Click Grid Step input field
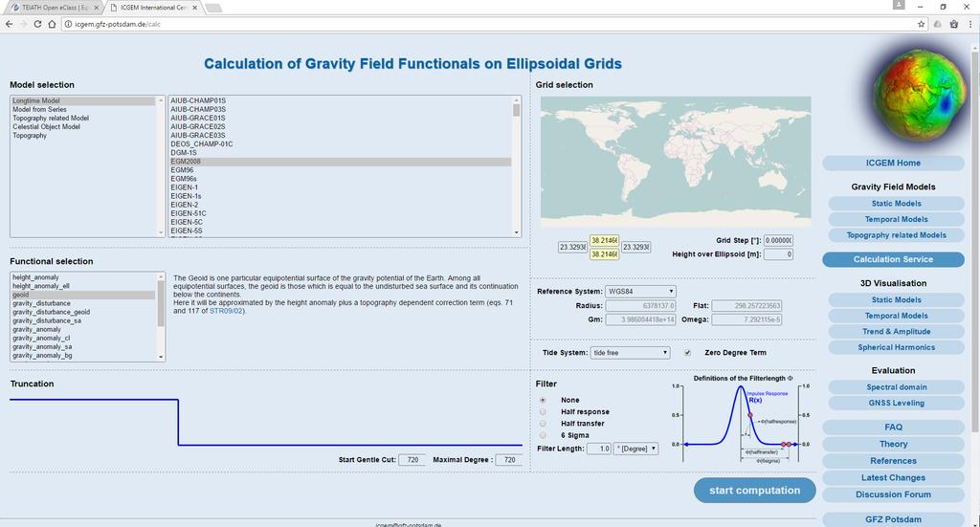 pos(778,240)
